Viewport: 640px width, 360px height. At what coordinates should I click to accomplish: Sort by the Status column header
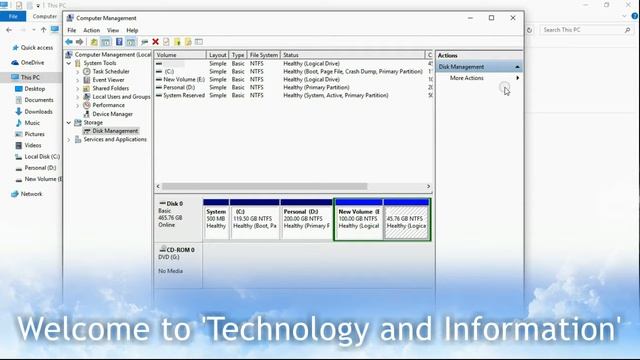pos(353,55)
